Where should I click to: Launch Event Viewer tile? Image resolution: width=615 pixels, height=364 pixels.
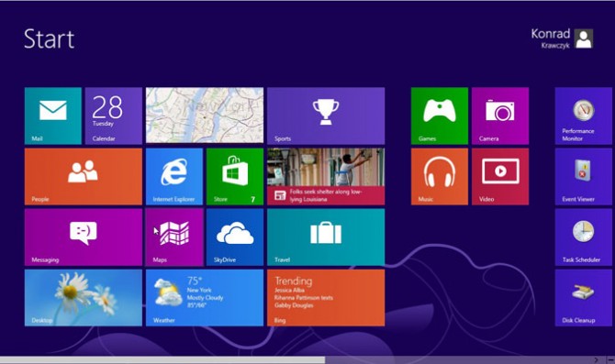584,177
